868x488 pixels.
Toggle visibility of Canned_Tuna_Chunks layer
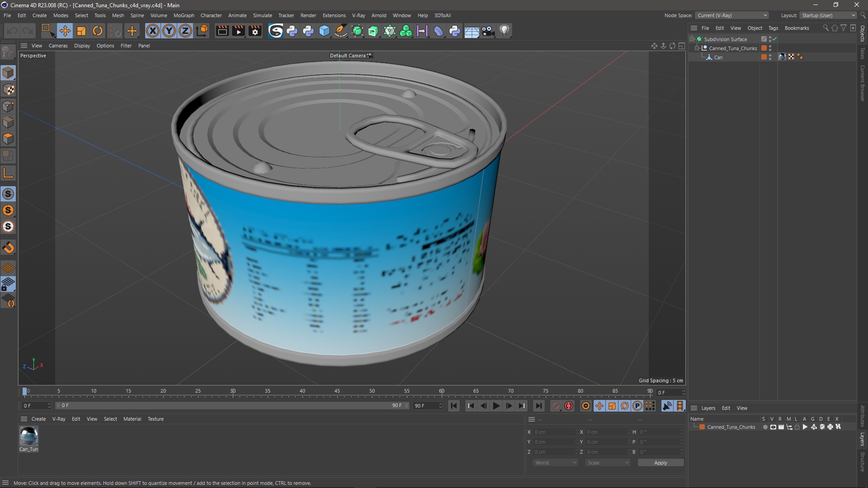click(773, 427)
